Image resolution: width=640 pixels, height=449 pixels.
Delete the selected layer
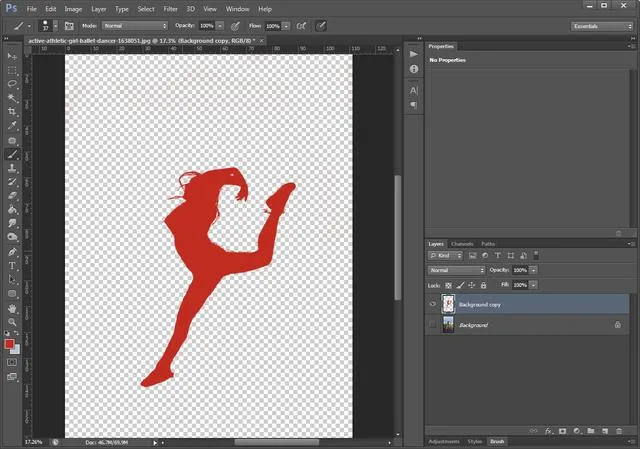619,431
